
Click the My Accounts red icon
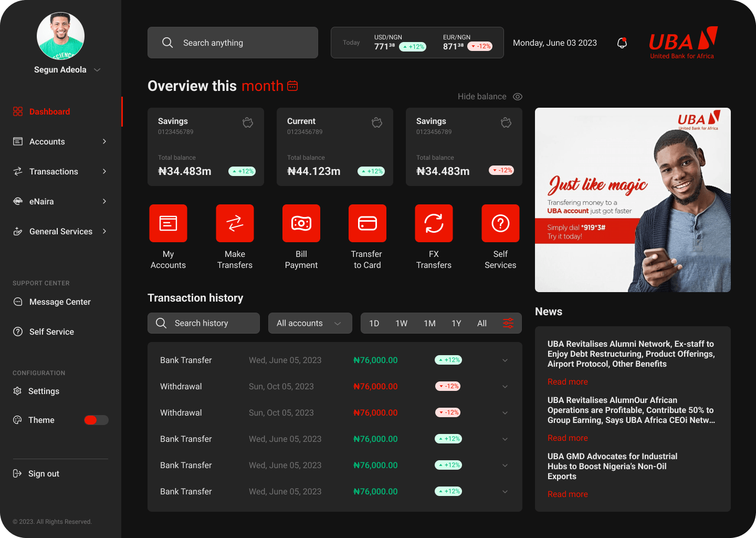point(168,223)
